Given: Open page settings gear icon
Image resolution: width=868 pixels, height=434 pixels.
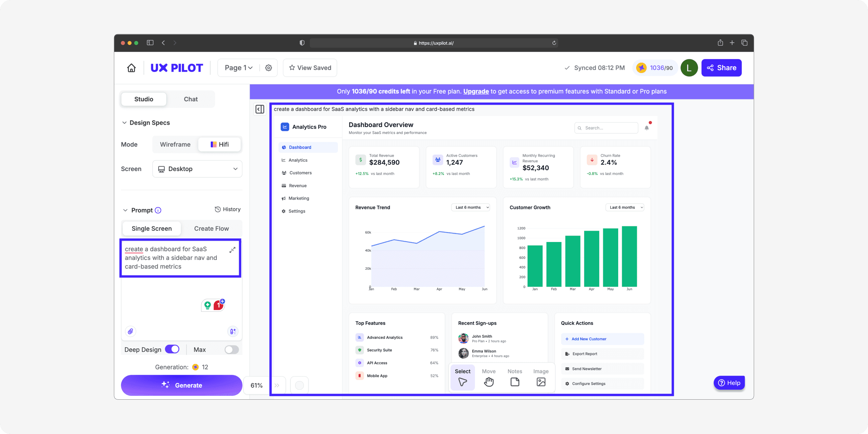Looking at the screenshot, I should coord(268,68).
